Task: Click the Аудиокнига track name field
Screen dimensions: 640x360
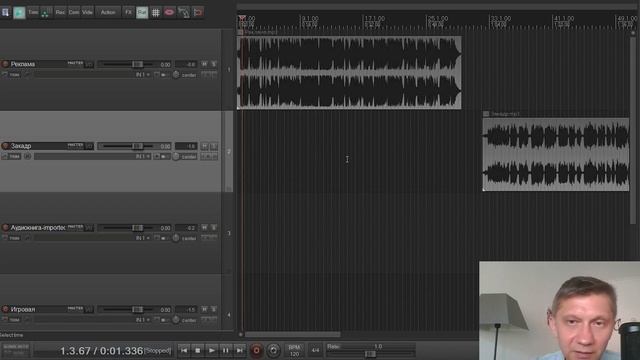Action: point(38,227)
